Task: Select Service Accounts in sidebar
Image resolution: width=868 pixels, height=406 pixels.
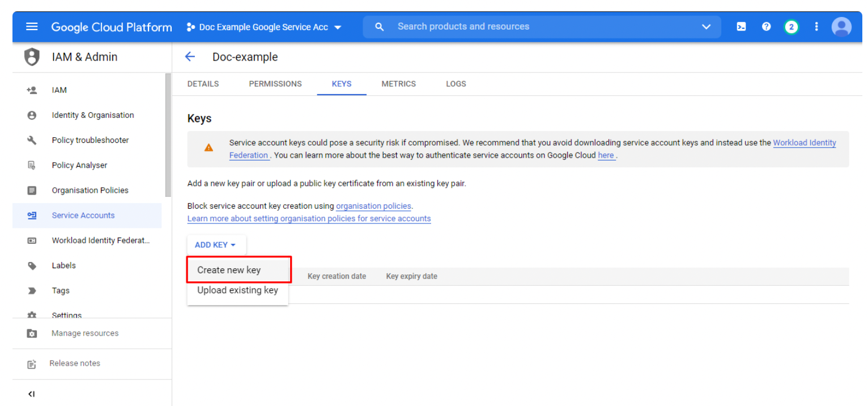Action: click(87, 215)
